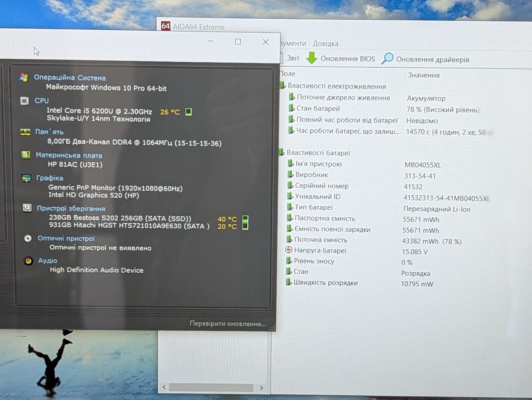Select the CPU chip icon in Speccy
The width and height of the screenshot is (532, 400).
click(25, 101)
